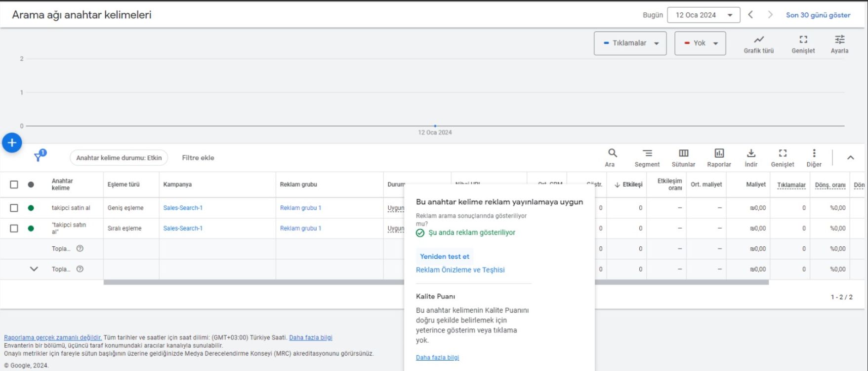This screenshot has width=868, height=371.
Task: Click the Eşleme türü column header
Action: point(124,185)
